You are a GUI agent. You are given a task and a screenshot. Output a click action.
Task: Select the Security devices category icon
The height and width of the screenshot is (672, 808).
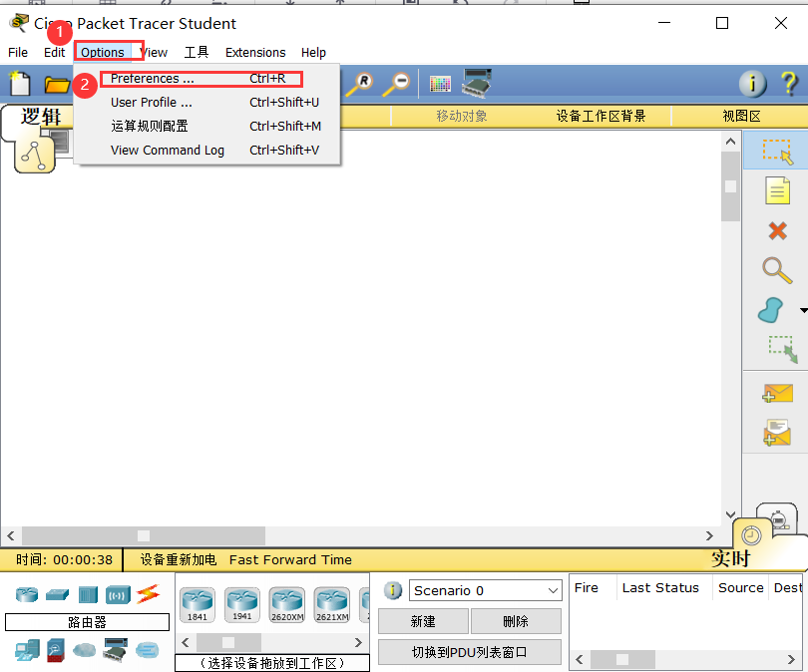point(56,651)
